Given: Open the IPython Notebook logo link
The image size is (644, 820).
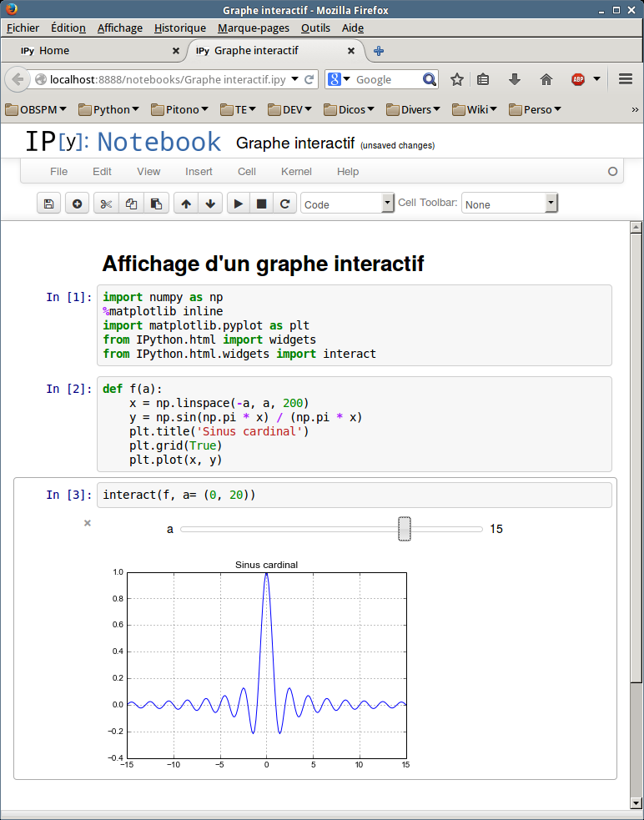Looking at the screenshot, I should point(123,142).
